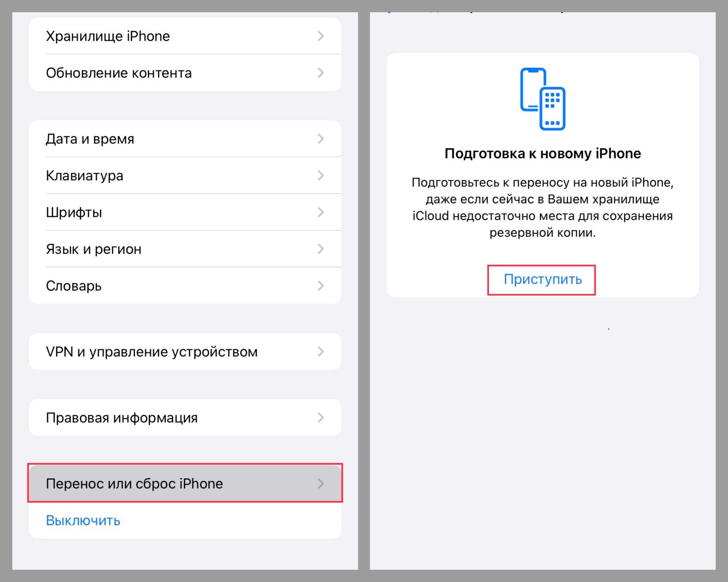Tap the Приступить button
Image resolution: width=728 pixels, height=582 pixels.
pos(543,279)
